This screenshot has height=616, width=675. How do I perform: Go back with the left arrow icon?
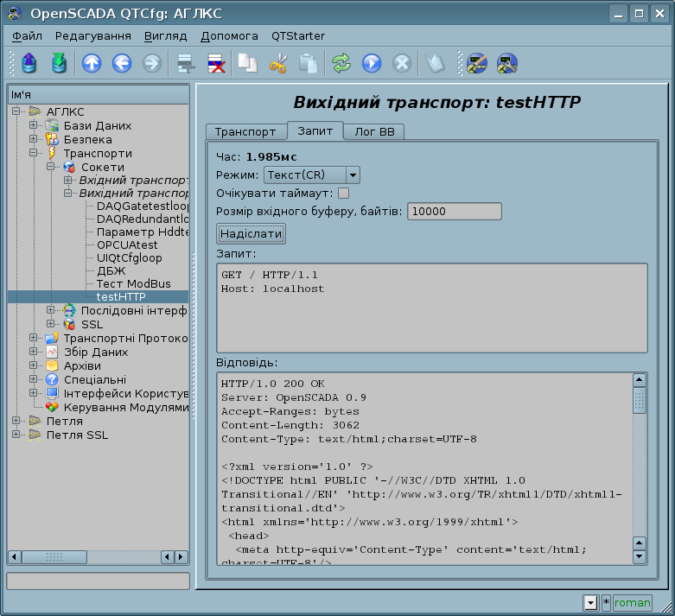coord(122,63)
